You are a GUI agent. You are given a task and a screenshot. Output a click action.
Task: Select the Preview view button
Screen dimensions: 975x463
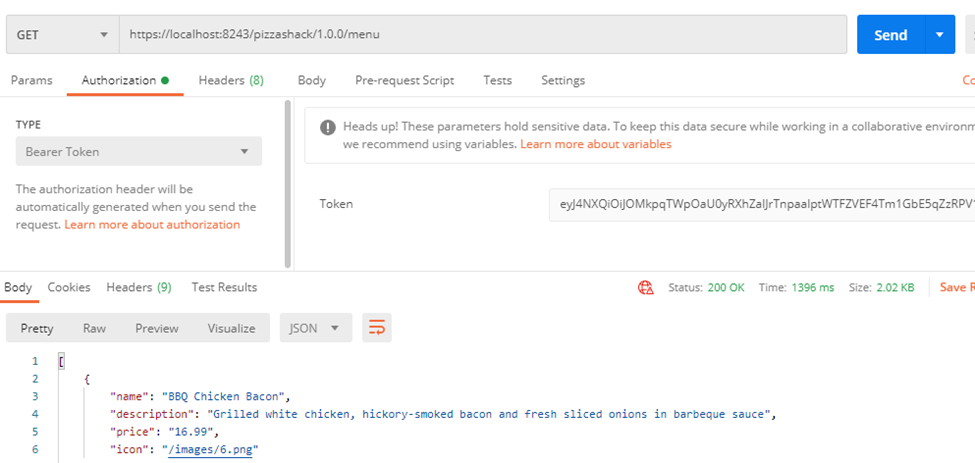tap(157, 328)
